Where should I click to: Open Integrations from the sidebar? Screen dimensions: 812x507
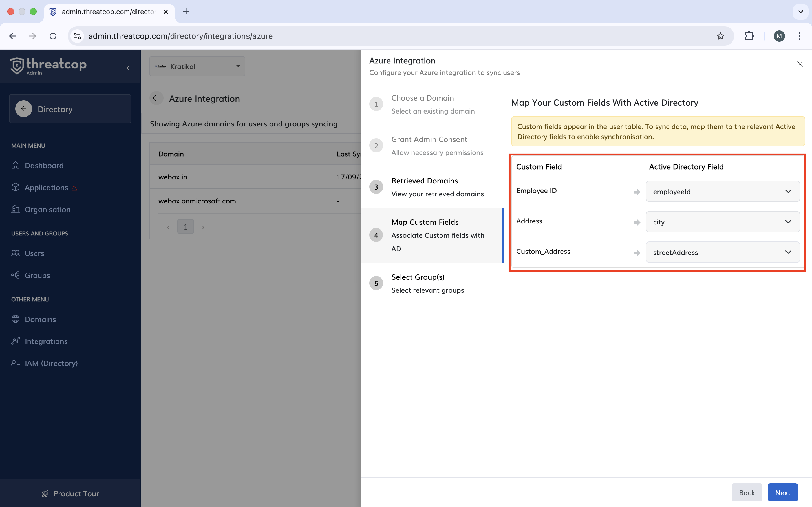pyautogui.click(x=46, y=341)
